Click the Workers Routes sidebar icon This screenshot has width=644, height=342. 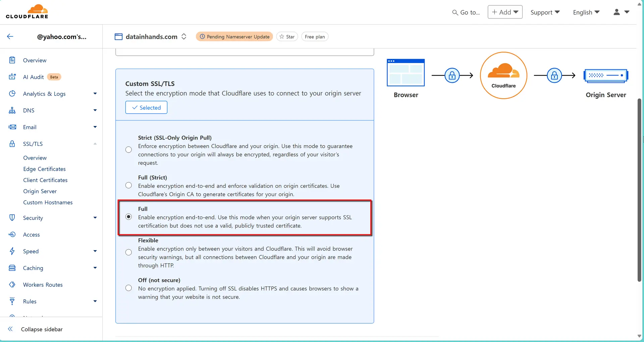tap(12, 284)
